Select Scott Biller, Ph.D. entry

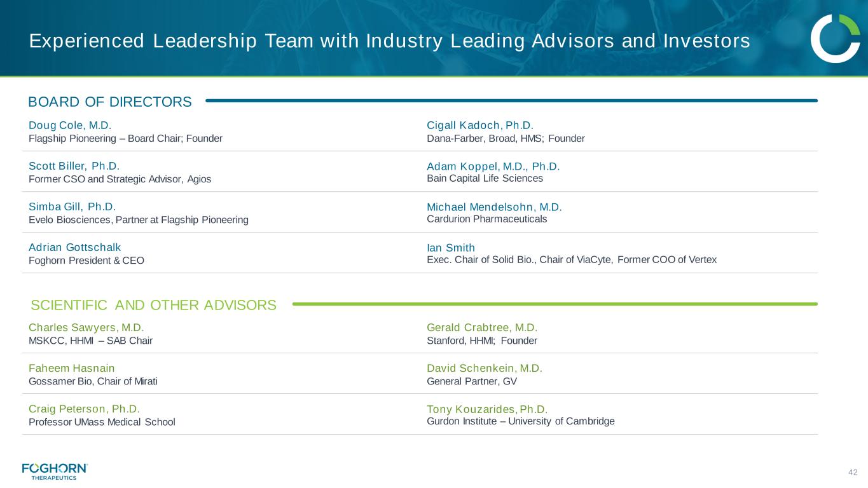[74, 166]
